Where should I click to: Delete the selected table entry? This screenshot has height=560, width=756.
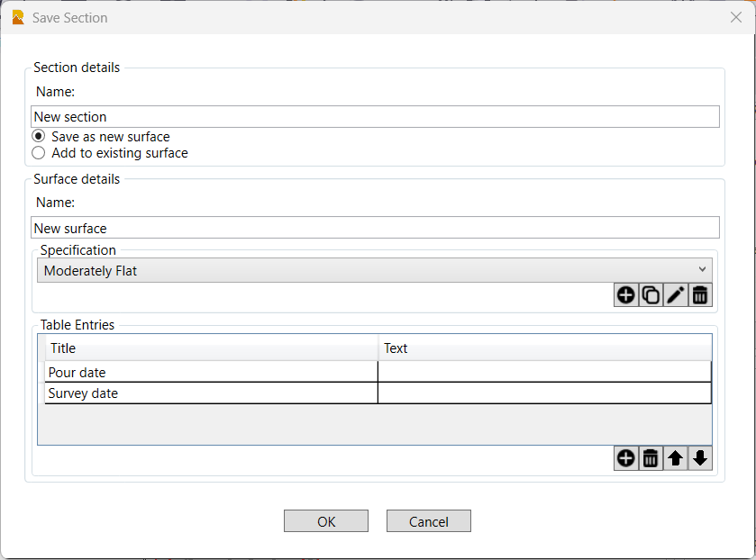coord(650,458)
